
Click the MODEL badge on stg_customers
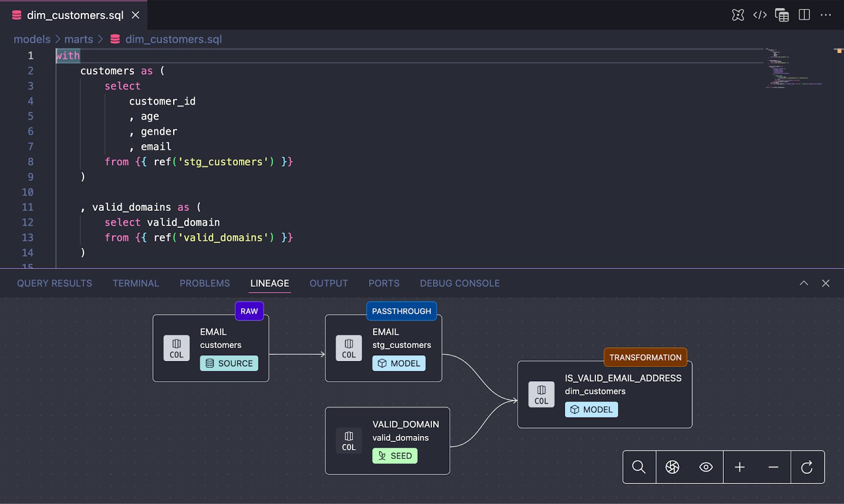pyautogui.click(x=399, y=363)
